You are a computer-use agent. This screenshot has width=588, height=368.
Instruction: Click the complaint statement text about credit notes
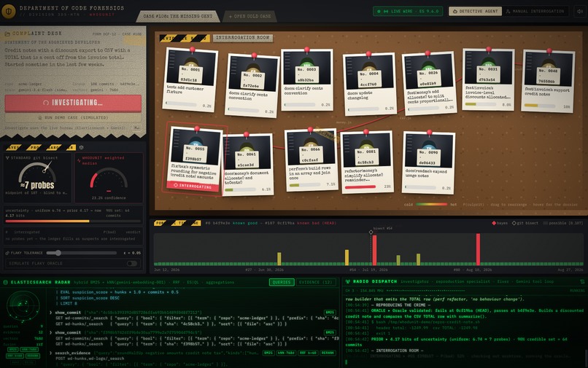tap(68, 58)
